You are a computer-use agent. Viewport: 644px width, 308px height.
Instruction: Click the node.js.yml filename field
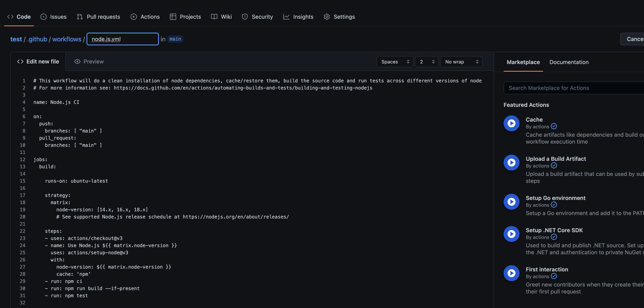point(123,39)
